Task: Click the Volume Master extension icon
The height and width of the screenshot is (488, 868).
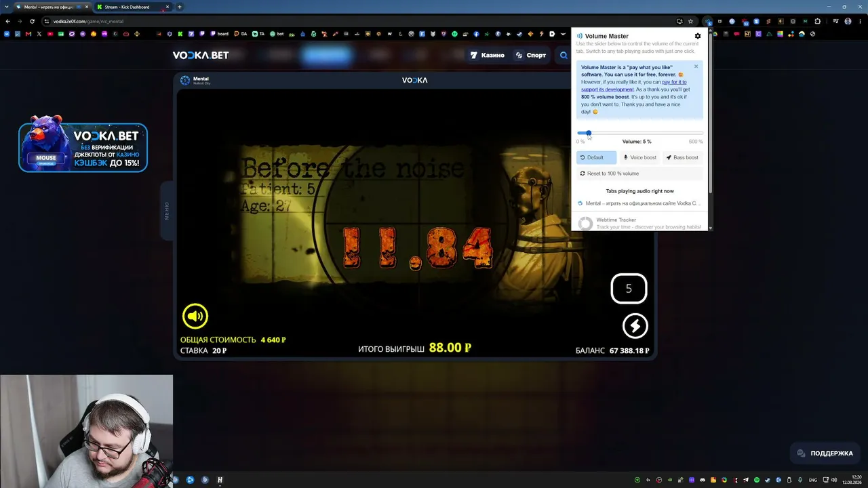Action: (707, 21)
